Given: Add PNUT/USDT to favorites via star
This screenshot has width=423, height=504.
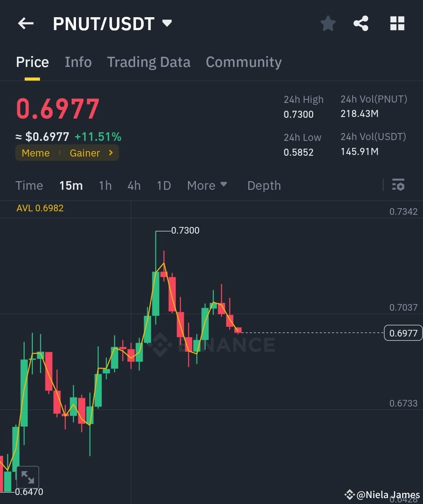Looking at the screenshot, I should 328,23.
